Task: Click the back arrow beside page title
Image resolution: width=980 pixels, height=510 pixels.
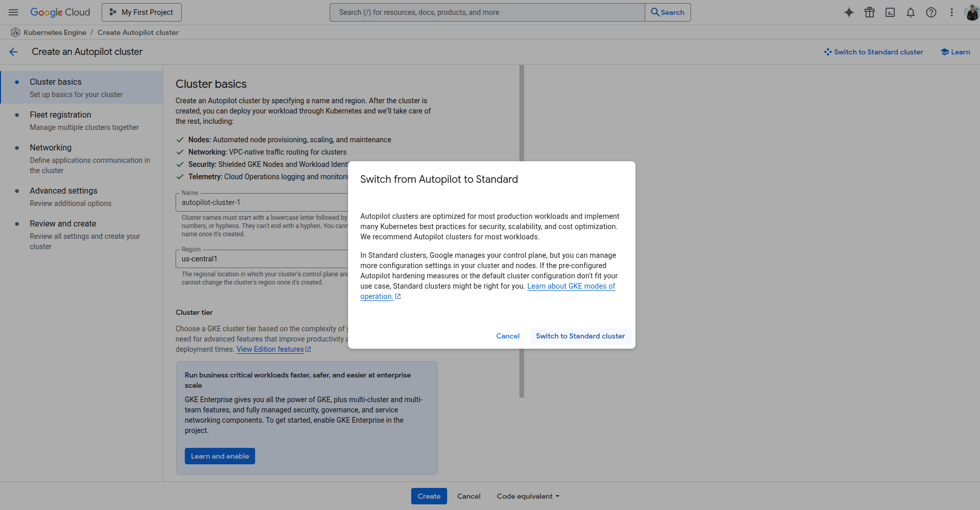Action: 13,52
